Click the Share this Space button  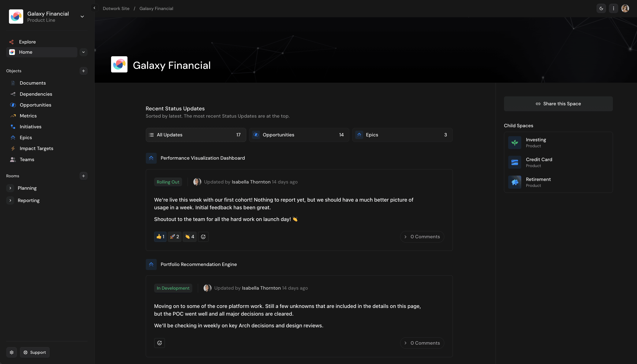[558, 104]
